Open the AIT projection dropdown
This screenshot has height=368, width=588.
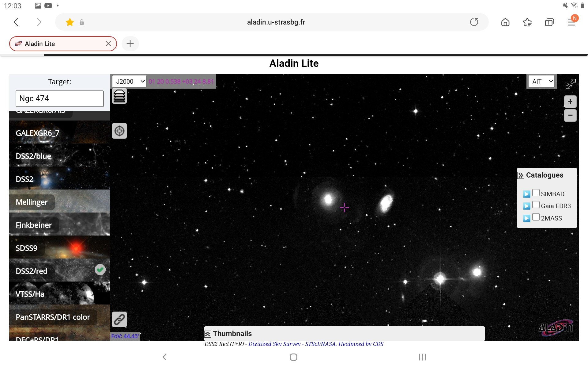point(541,81)
